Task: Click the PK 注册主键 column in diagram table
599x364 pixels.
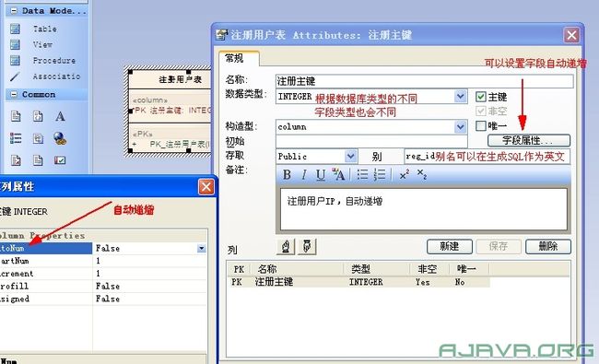Action: (x=172, y=111)
